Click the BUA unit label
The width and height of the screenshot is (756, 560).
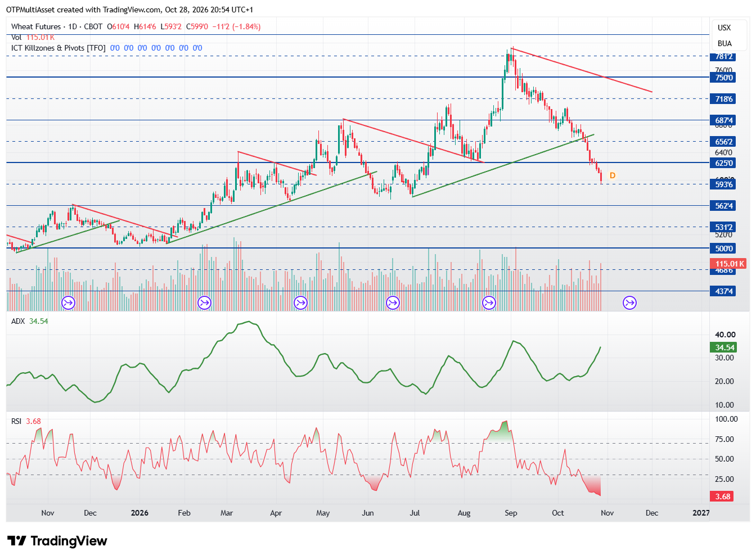724,43
